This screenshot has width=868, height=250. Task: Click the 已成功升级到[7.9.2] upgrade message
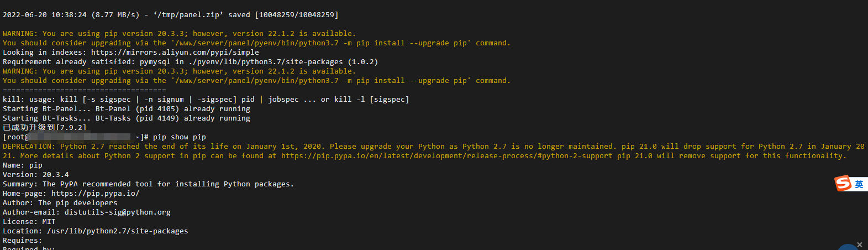pyautogui.click(x=44, y=128)
